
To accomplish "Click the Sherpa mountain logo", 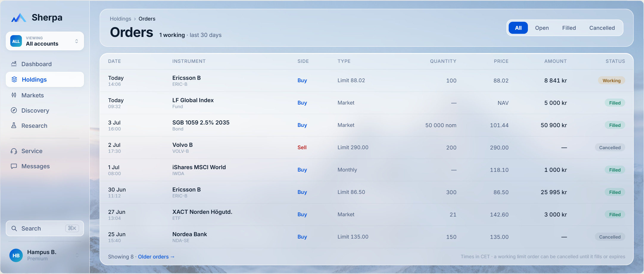I will click(x=19, y=18).
